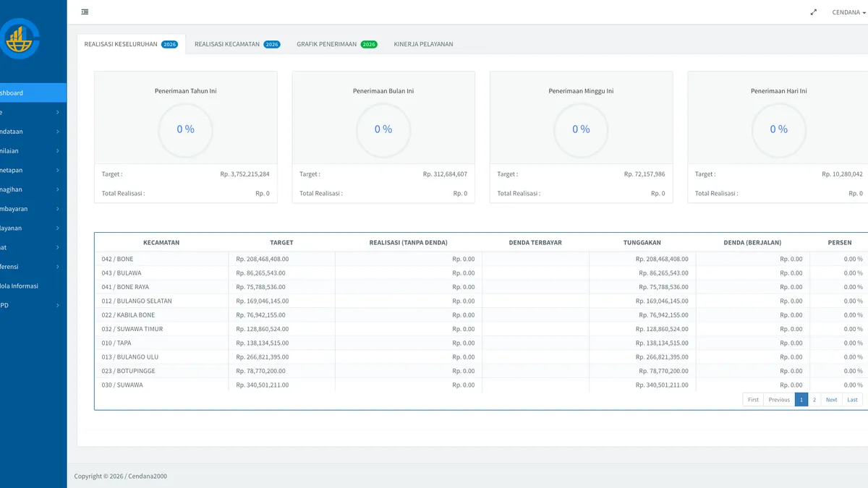Viewport: 868px width, 488px height.
Task: Expand the Pembayaran sidebar menu chevron
Action: coord(58,209)
